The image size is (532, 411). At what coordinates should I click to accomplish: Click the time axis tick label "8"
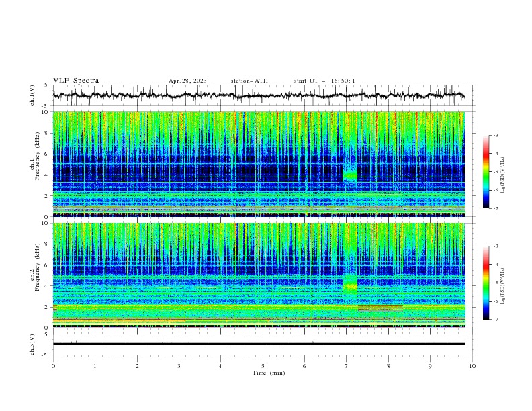click(388, 366)
